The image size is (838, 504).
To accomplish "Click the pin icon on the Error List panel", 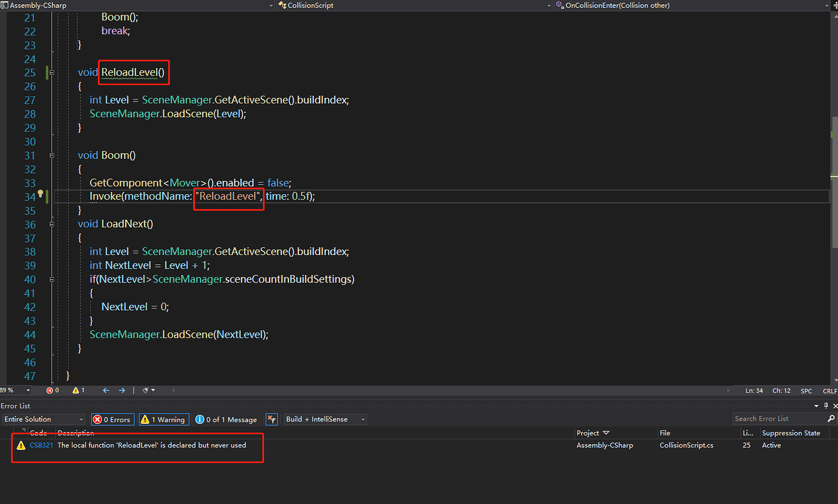I will tap(826, 405).
